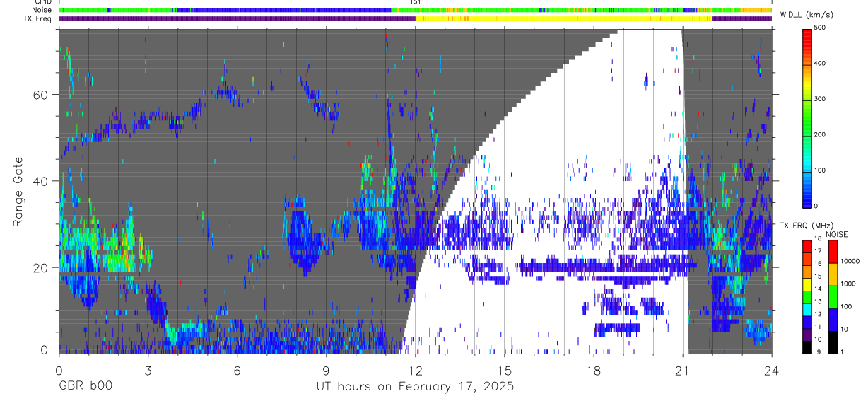Click the "WID⊥ (km/s)" colorbar title
This screenshot has height=401, width=868.
(807, 15)
